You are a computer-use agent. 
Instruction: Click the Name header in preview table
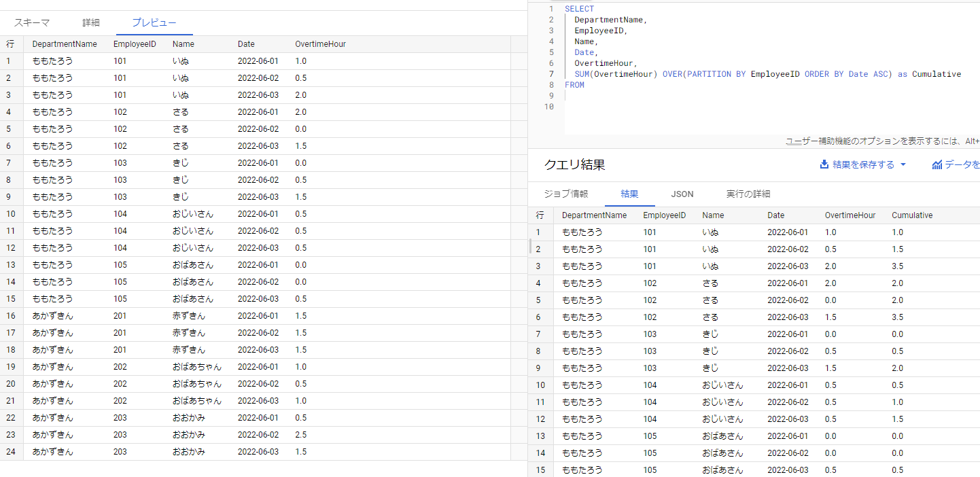pos(183,44)
